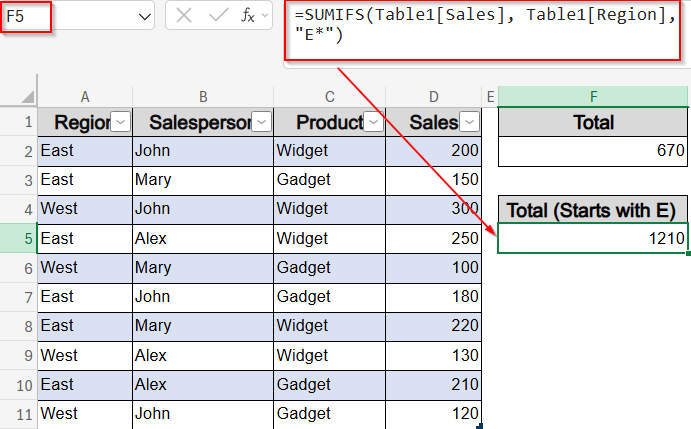This screenshot has height=429, width=691.
Task: Expand the Name Box dropdown arrow
Action: point(145,17)
